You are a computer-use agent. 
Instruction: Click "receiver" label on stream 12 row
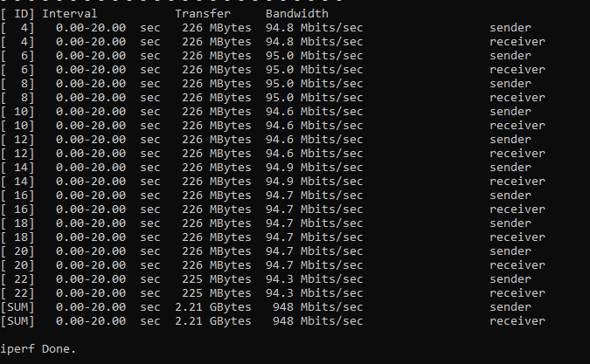(517, 154)
